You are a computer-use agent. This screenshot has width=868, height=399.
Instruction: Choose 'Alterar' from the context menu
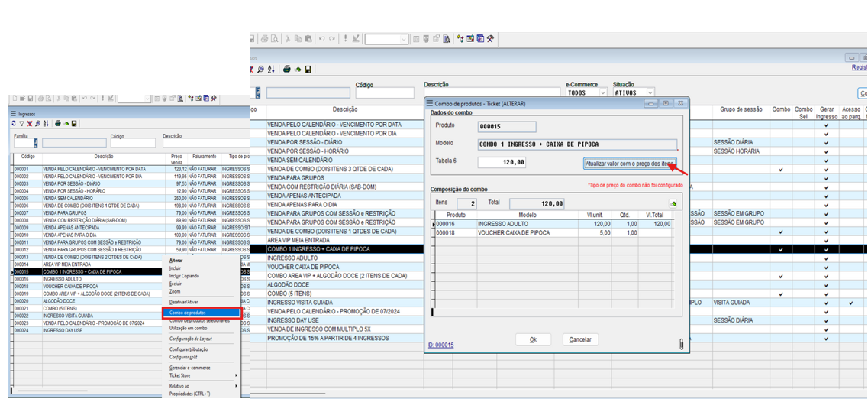coord(176,261)
